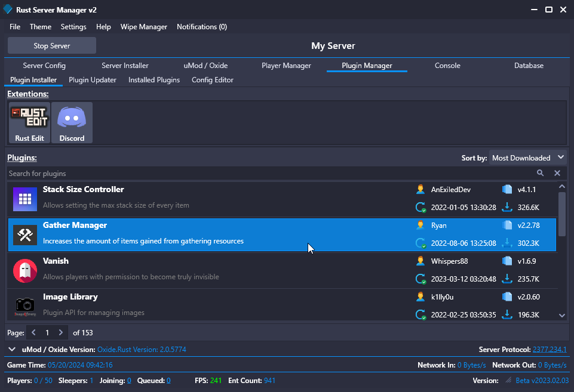Click the Stack Size Controller version icon
This screenshot has height=392, width=574.
click(507, 190)
